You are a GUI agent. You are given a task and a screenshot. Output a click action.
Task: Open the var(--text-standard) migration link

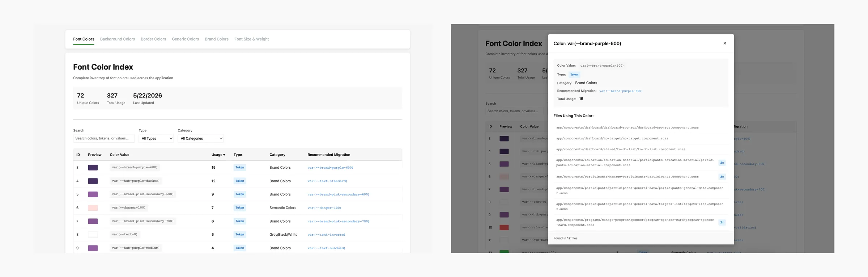click(327, 181)
